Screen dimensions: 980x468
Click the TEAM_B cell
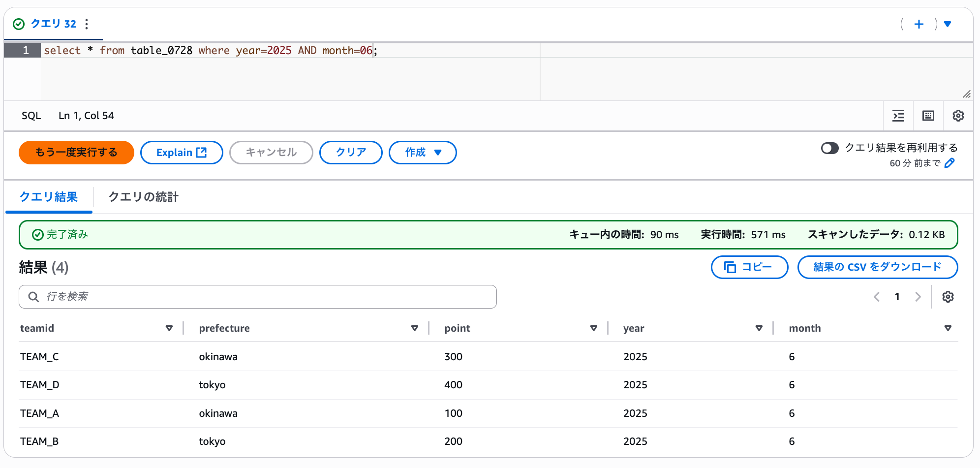pos(39,441)
